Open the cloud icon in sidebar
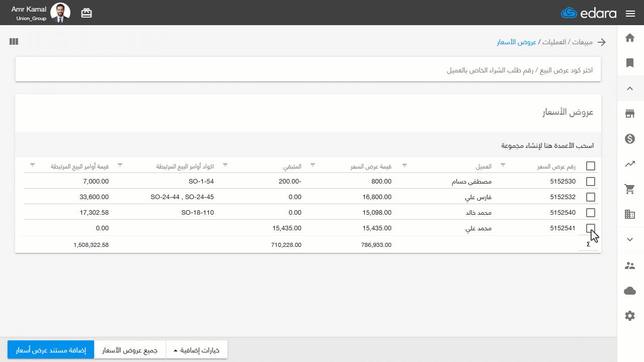Viewport: 644px width, 362px height. pos(630,291)
